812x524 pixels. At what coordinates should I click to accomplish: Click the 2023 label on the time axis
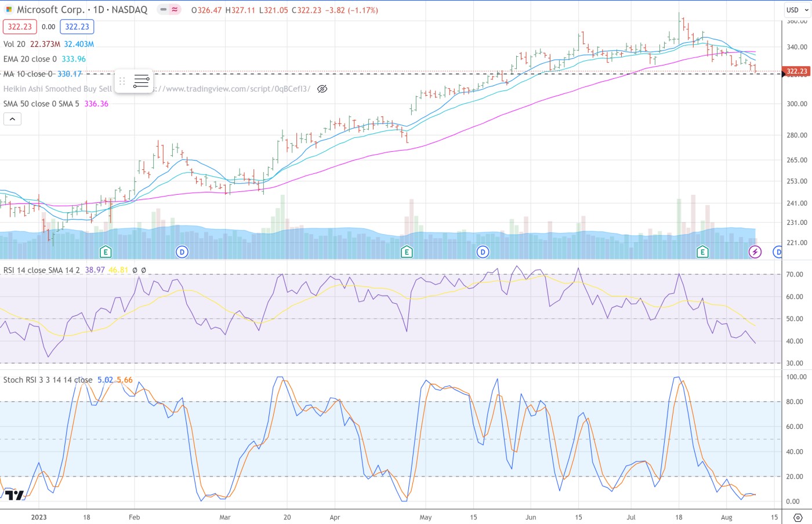point(39,517)
